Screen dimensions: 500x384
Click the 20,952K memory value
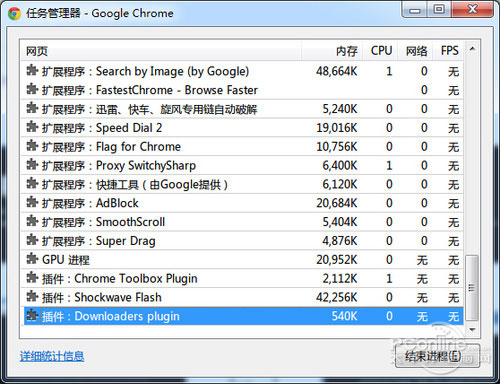(337, 260)
